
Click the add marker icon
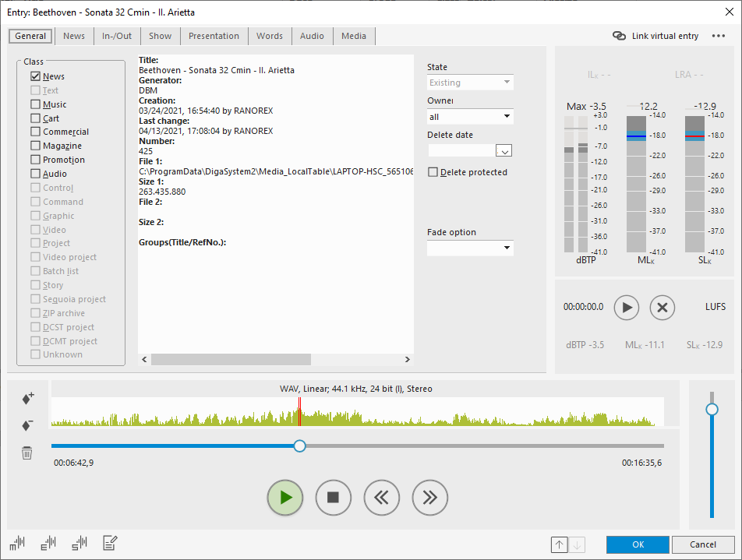[x=27, y=398]
